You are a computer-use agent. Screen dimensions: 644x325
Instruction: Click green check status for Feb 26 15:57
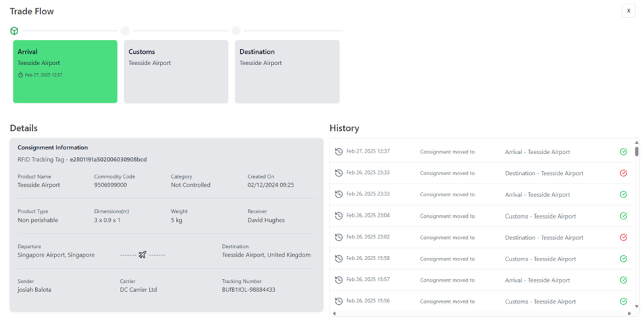pyautogui.click(x=623, y=280)
